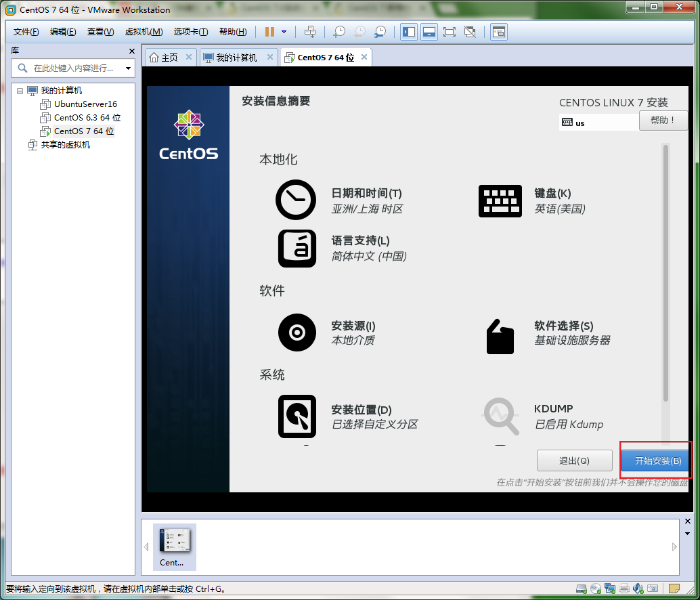The image size is (700, 600).
Task: Click the 英语(美国) keyboard text
Action: coord(560,209)
